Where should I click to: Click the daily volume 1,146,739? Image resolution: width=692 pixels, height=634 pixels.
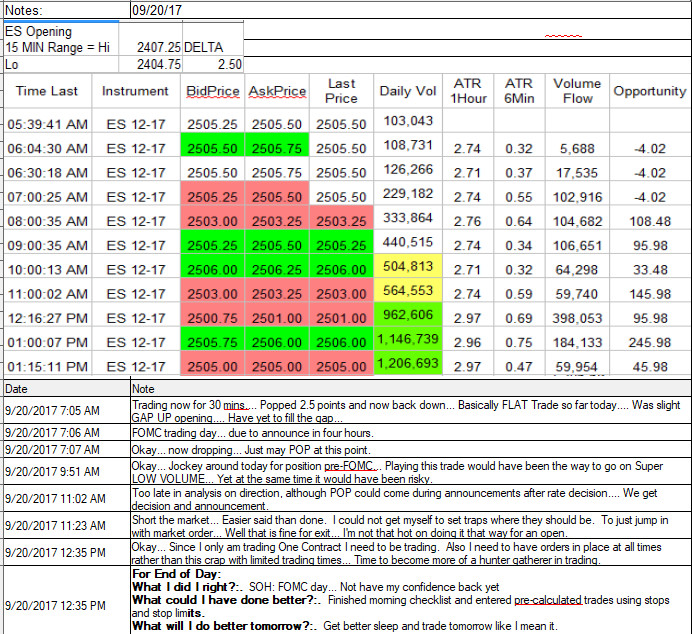pyautogui.click(x=408, y=338)
